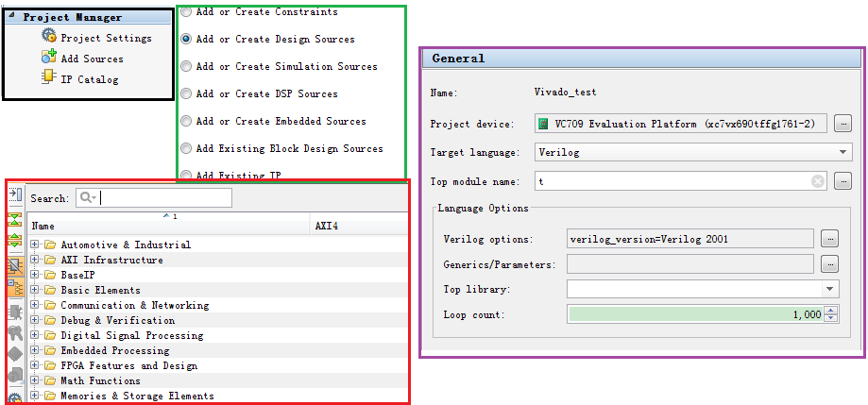Collapse the Project Manager section
This screenshot has height=405, width=868.
[15, 17]
